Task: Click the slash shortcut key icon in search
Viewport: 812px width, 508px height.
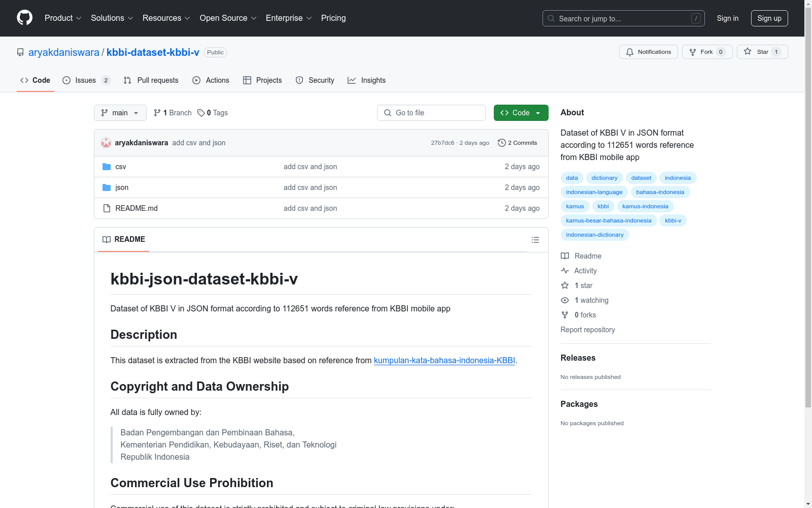Action: point(696,18)
